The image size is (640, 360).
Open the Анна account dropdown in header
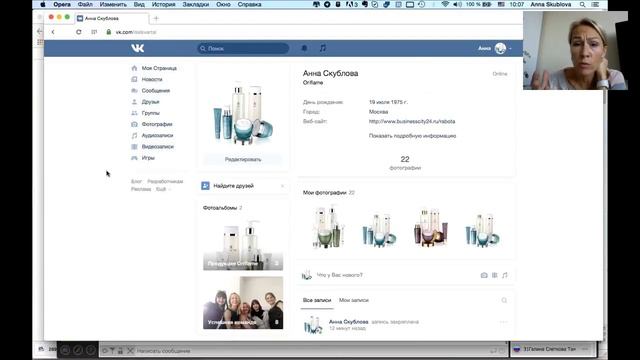click(x=495, y=48)
